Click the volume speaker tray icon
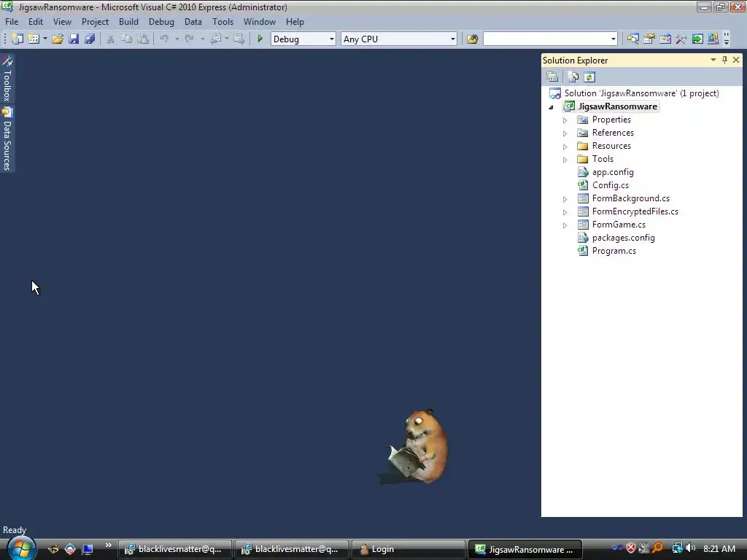Image resolution: width=747 pixels, height=560 pixels. point(691,548)
